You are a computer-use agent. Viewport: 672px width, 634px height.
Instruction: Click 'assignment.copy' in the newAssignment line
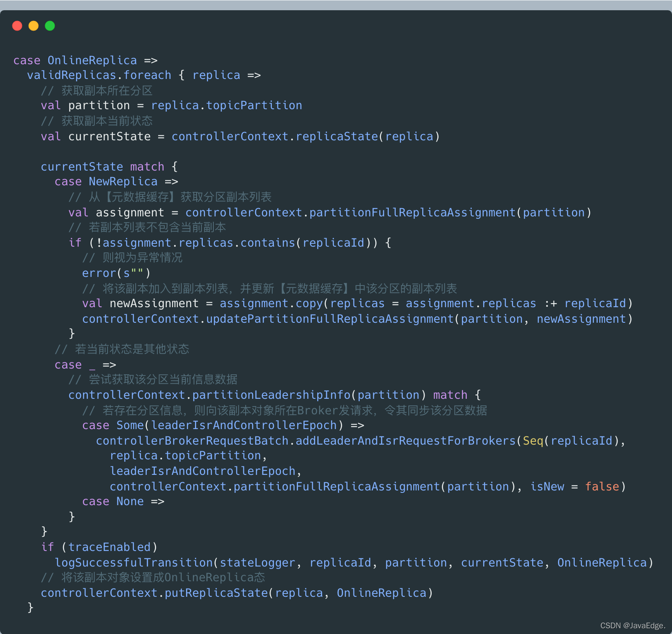[271, 304]
